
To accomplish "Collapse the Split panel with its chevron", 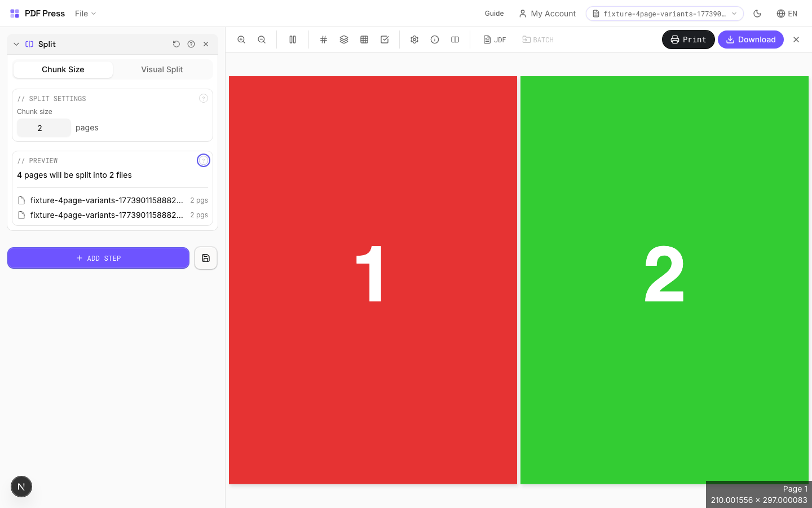I will pos(16,43).
